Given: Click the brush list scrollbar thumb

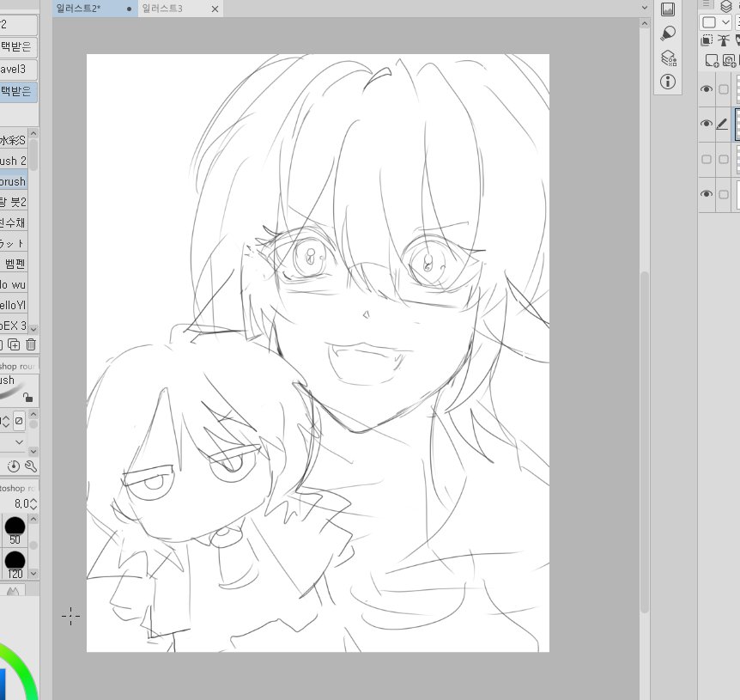Looking at the screenshot, I should [33, 155].
